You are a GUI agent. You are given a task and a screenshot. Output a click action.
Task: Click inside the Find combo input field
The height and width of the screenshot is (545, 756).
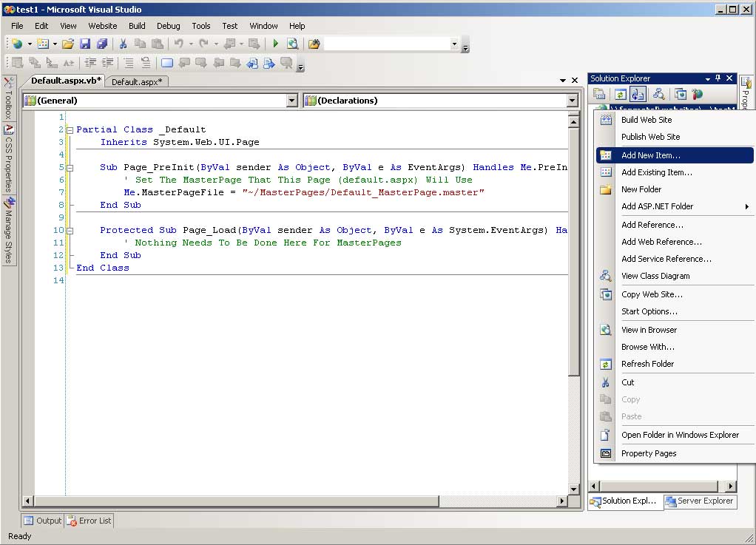[x=387, y=44]
